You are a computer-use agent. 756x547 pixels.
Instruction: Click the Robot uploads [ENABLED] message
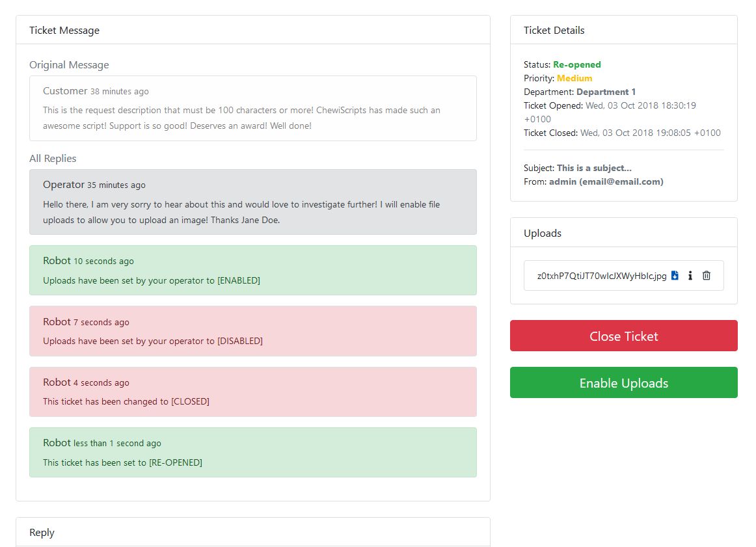[x=252, y=270]
